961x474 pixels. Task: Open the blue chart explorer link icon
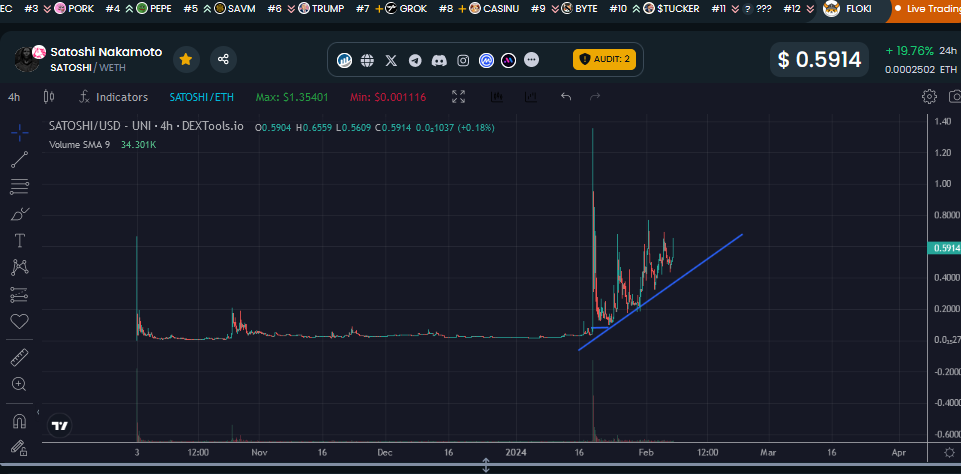click(x=344, y=60)
